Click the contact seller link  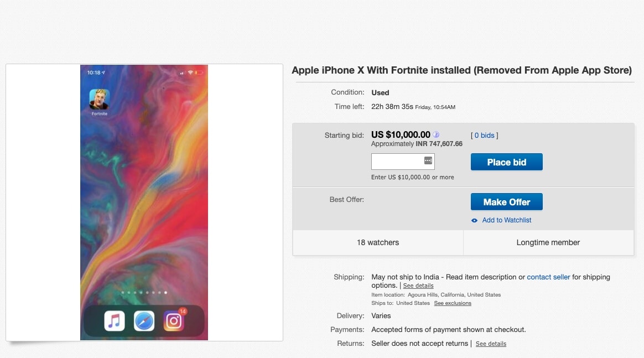click(x=548, y=277)
